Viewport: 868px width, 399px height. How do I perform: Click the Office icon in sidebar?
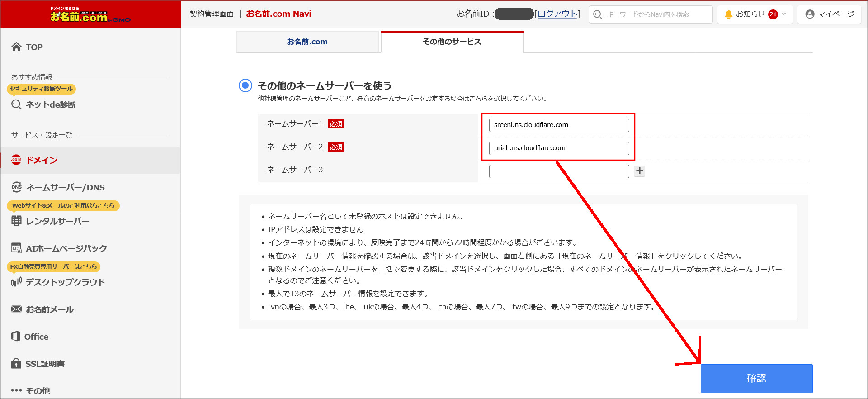[x=16, y=336]
